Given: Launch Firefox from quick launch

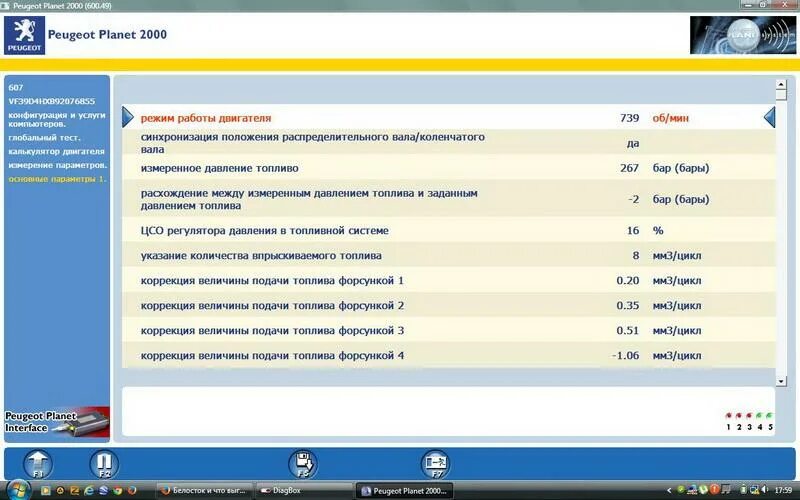Looking at the screenshot, I should pos(132,491).
